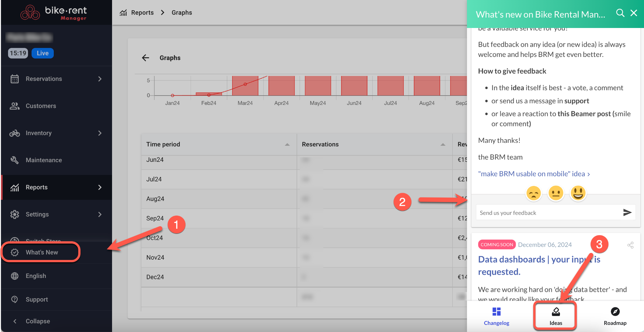The width and height of the screenshot is (644, 332).
Task: Sort table by Time period column
Action: pyautogui.click(x=287, y=144)
